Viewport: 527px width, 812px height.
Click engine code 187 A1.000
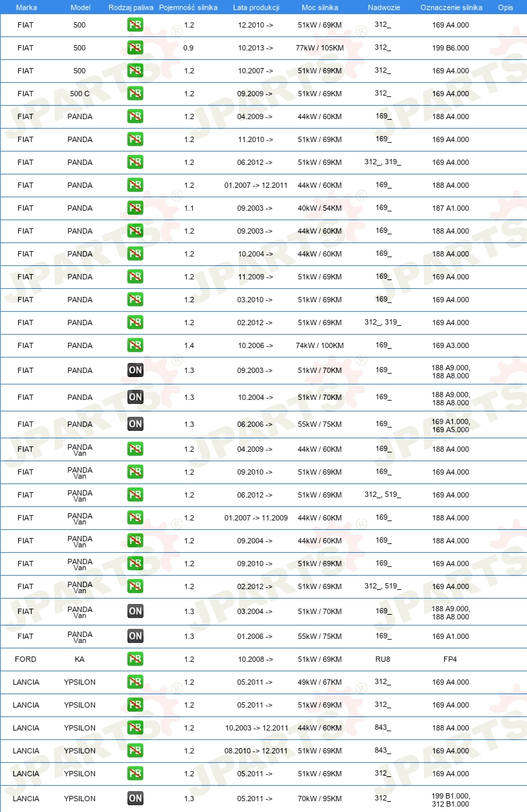coord(451,208)
